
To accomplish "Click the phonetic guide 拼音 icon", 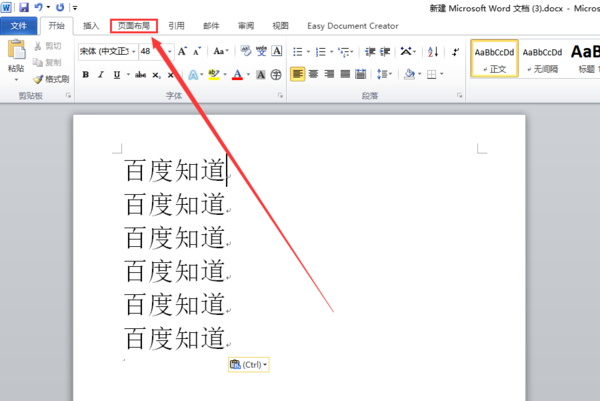I will [261, 51].
